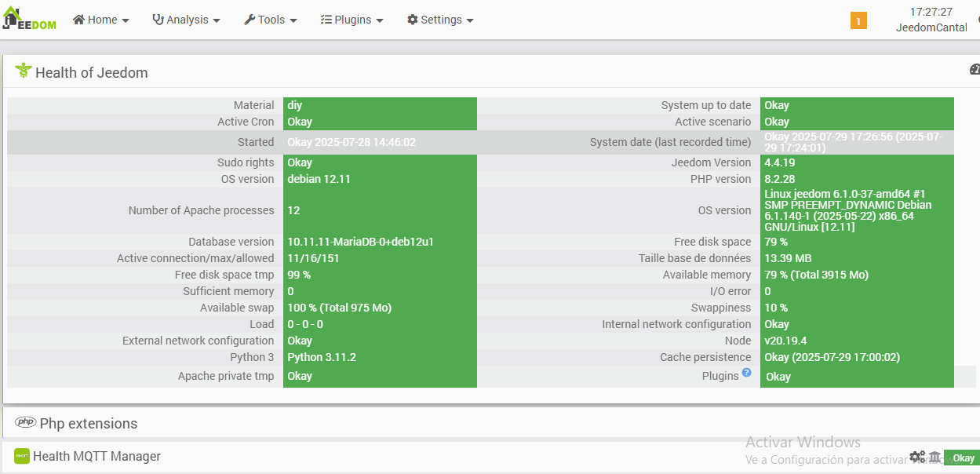This screenshot has height=474, width=980.
Task: Select Jeedom Version value "4.4.19"
Action: tap(780, 162)
